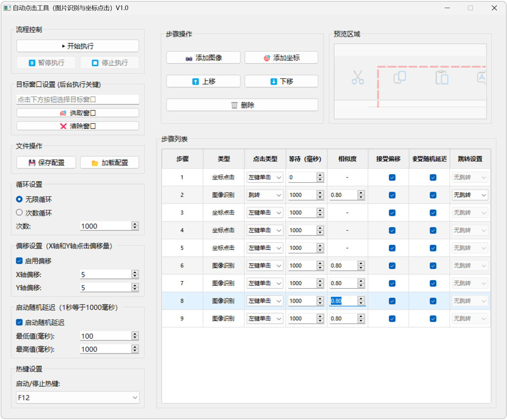Screen dimensions: 507x420
Task: Click the target icon on 添加坐标
Action: click(267, 58)
